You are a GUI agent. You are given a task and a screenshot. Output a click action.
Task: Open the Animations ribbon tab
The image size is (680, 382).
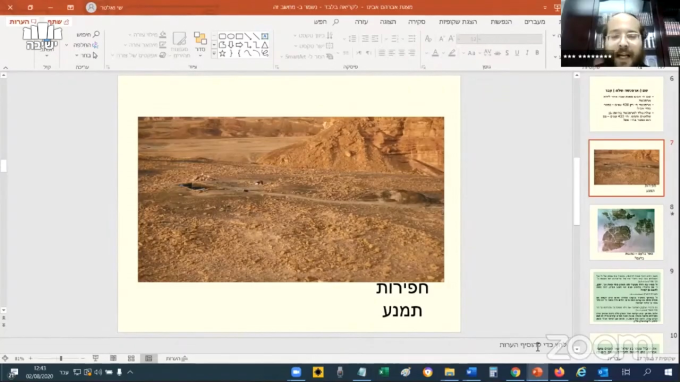click(x=501, y=22)
